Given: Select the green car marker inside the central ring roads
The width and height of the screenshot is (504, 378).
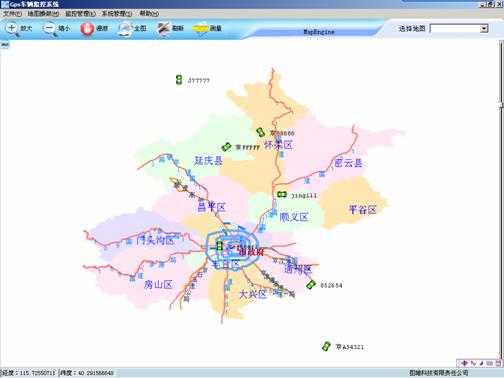Looking at the screenshot, I should [219, 246].
